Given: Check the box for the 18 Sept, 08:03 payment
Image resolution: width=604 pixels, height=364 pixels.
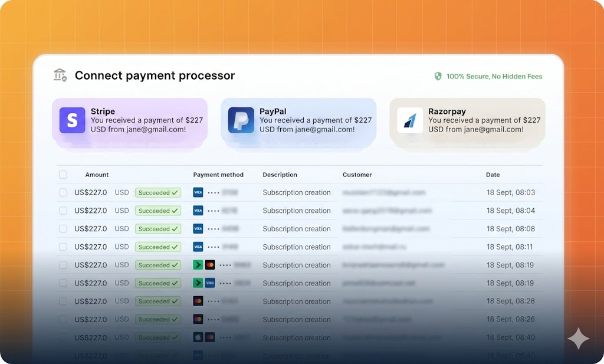Looking at the screenshot, I should (63, 192).
